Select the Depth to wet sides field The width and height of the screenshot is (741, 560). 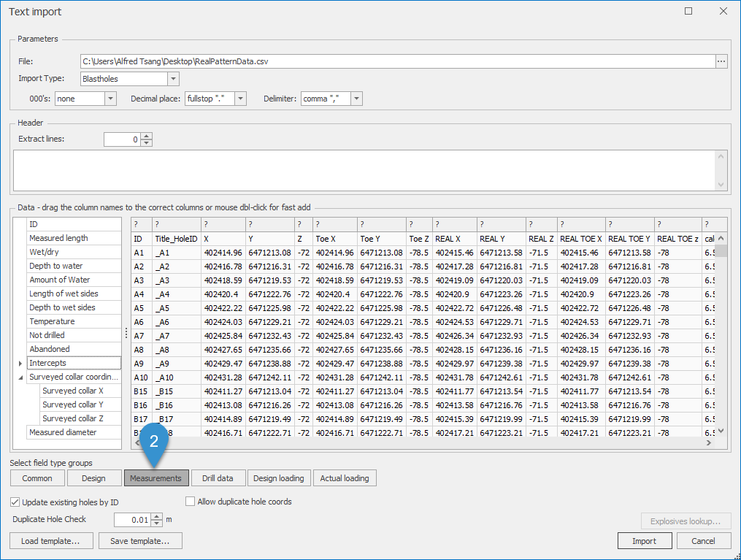point(74,307)
